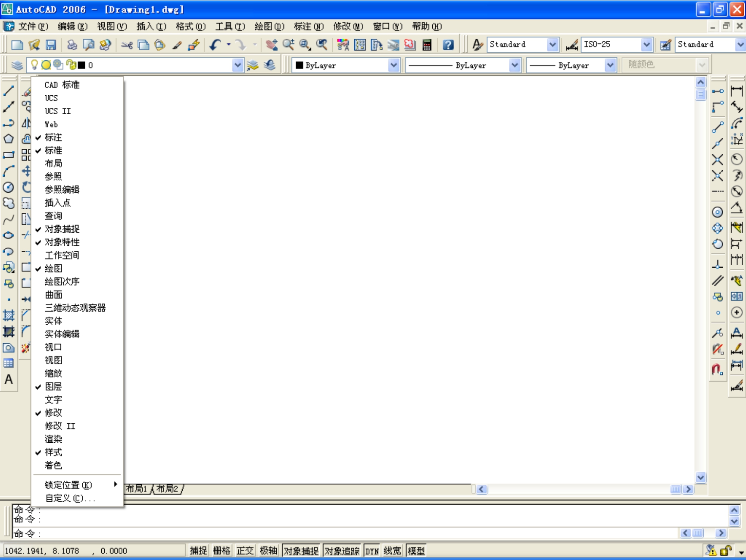The height and width of the screenshot is (560, 746).
Task: Click the Plot (print) icon
Action: pos(72,45)
